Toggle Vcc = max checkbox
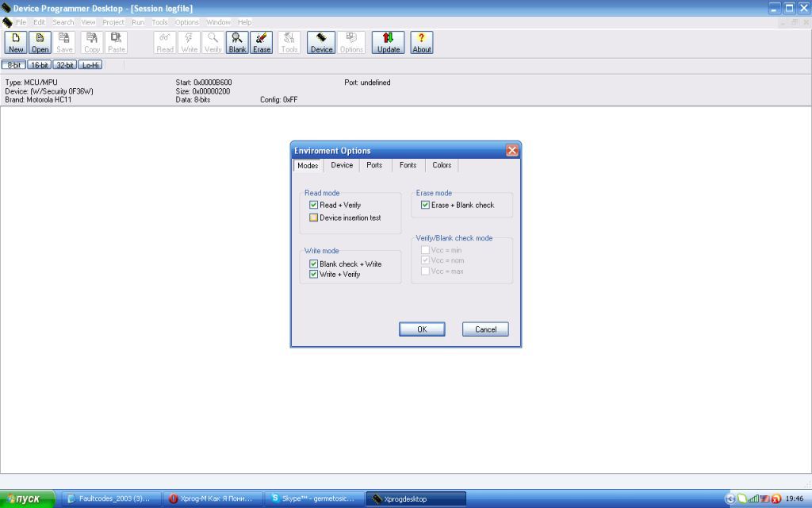This screenshot has width=812, height=508. pyautogui.click(x=425, y=271)
